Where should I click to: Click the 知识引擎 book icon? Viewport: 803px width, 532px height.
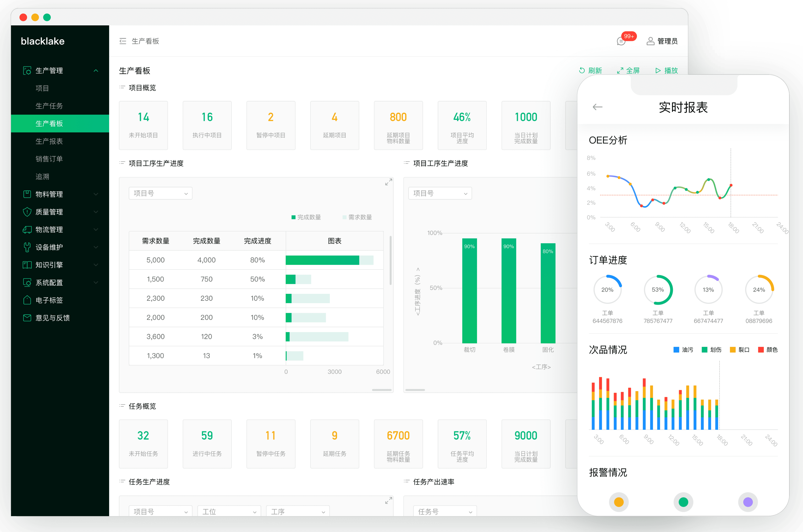(27, 265)
